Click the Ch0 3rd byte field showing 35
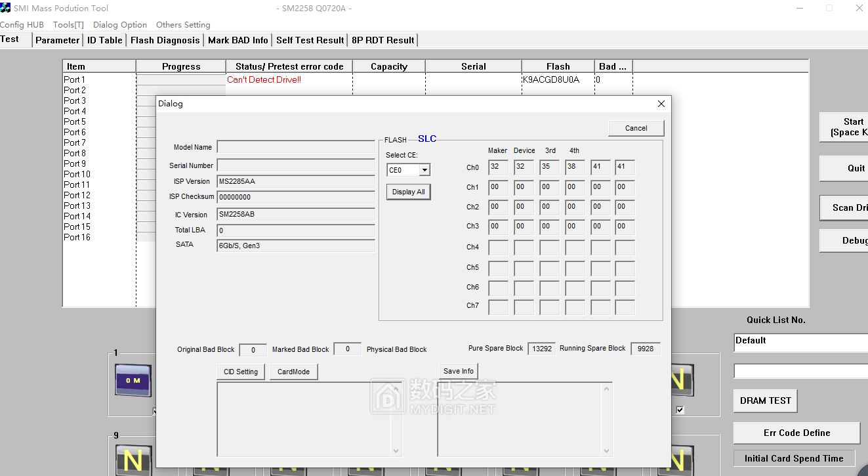The width and height of the screenshot is (868, 476). 549,167
